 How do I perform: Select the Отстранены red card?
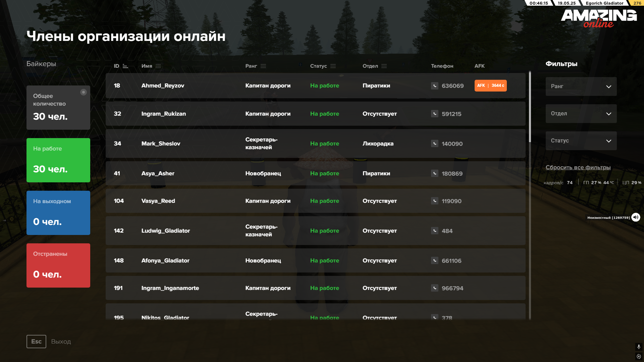pyautogui.click(x=58, y=265)
